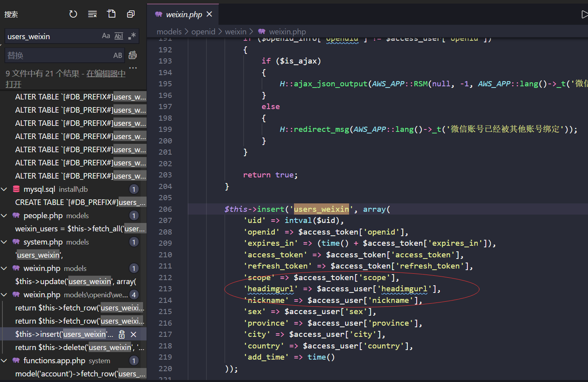Click the weixin.php breadcrumb item
The width and height of the screenshot is (588, 382).
click(282, 32)
